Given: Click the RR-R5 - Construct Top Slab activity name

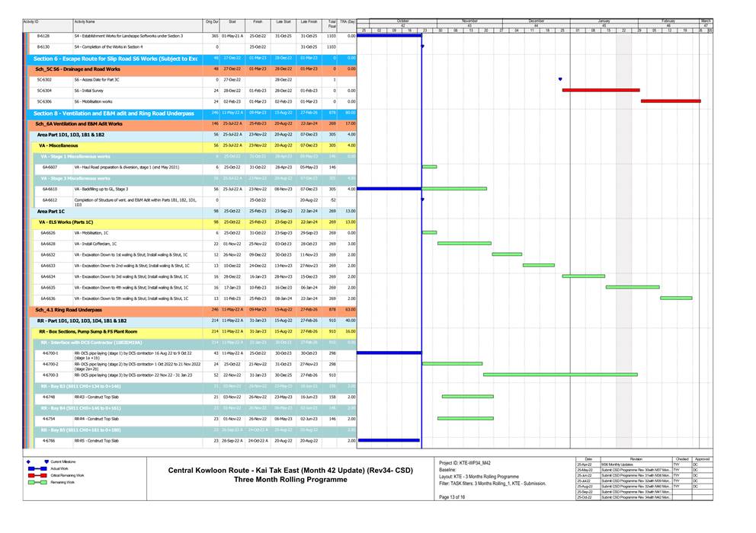Looking at the screenshot, I should click(97, 440).
